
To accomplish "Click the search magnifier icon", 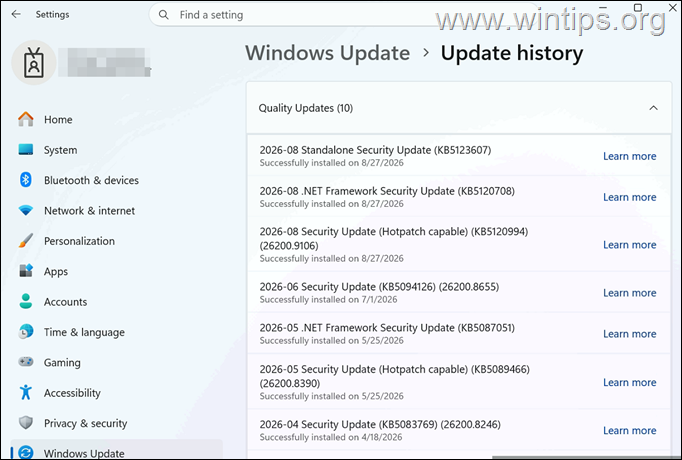I will 164,15.
